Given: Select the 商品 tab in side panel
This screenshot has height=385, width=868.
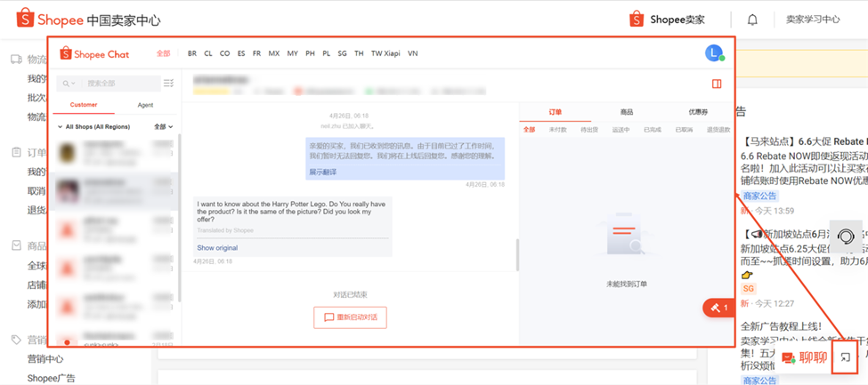Looking at the screenshot, I should (x=627, y=112).
